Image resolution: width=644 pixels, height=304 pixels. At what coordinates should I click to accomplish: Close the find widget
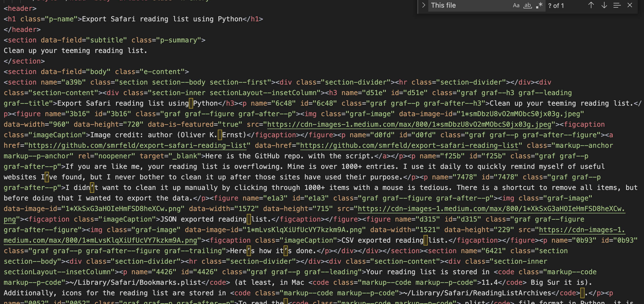click(630, 6)
